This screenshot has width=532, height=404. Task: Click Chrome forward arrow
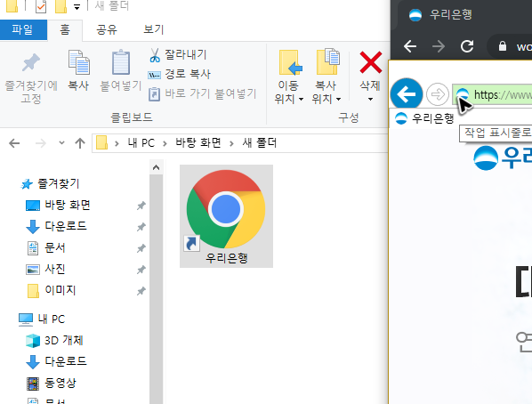pos(439,46)
